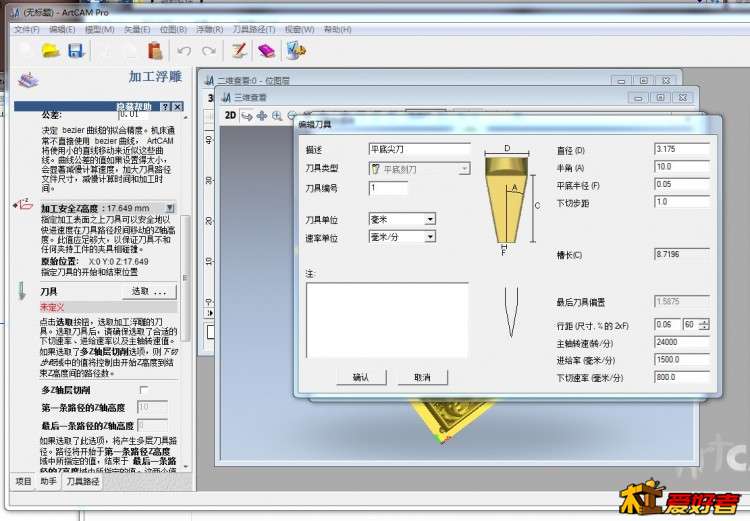Open the 矢量 menu
This screenshot has width=750, height=521.
tap(137, 30)
